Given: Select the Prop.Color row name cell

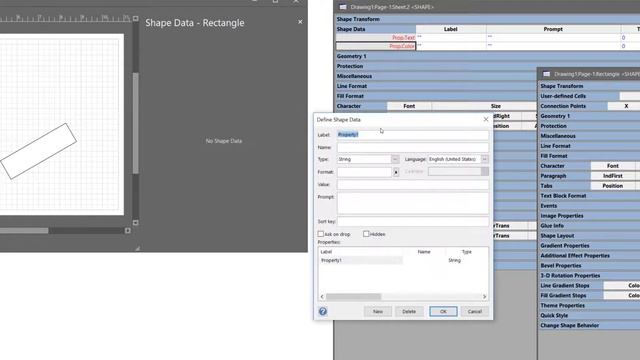Looking at the screenshot, I should [376, 46].
